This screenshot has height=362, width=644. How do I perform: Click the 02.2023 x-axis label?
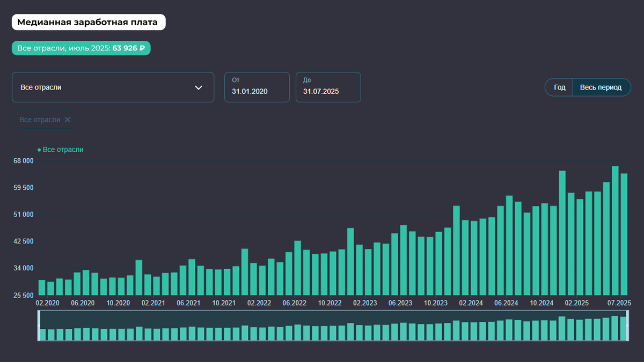point(364,303)
